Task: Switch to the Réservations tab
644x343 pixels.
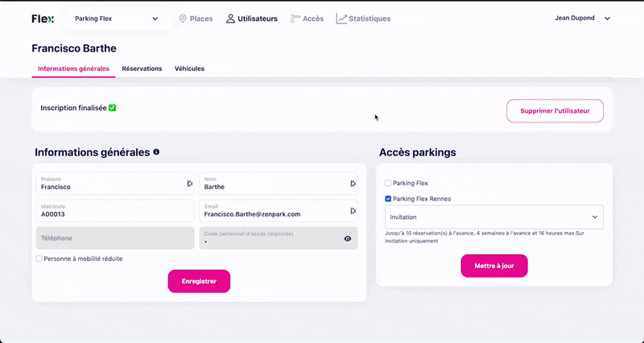Action: click(x=142, y=68)
